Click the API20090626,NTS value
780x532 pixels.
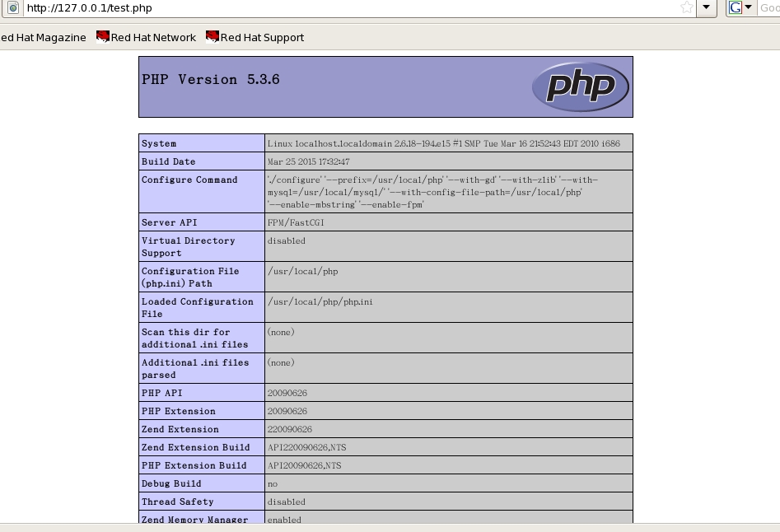coord(304,466)
